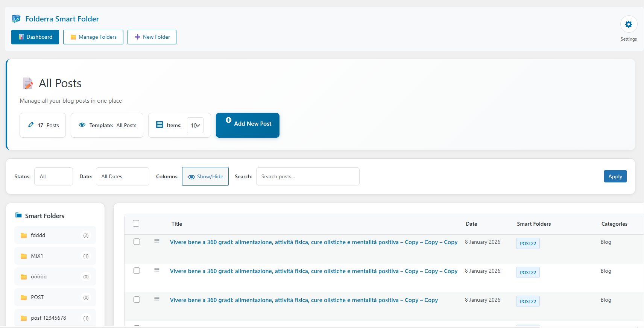Image resolution: width=644 pixels, height=328 pixels.
Task: Click the Blog category in the 'Copy – Copy' row
Action: click(606, 300)
